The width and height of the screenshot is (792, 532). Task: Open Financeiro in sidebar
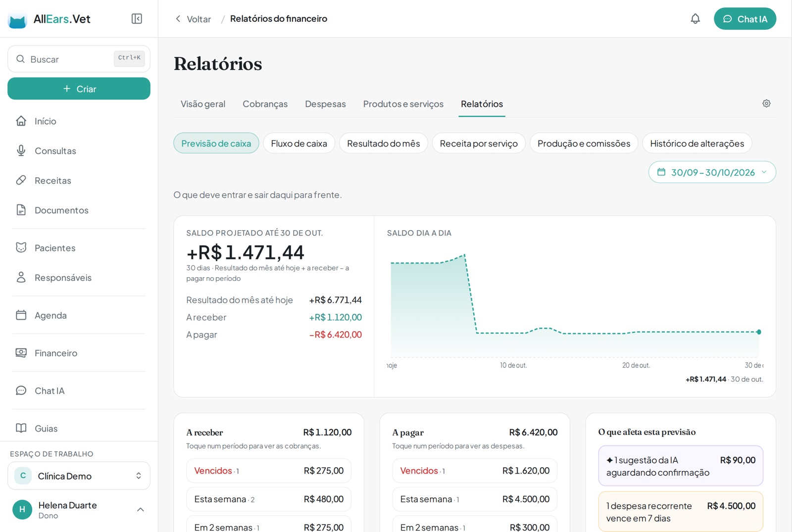[79, 353]
